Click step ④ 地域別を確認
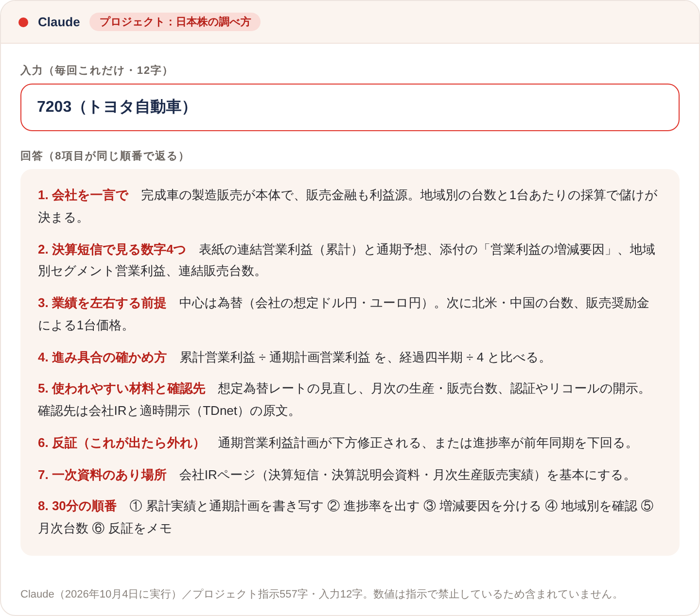700x616 pixels. tap(591, 506)
